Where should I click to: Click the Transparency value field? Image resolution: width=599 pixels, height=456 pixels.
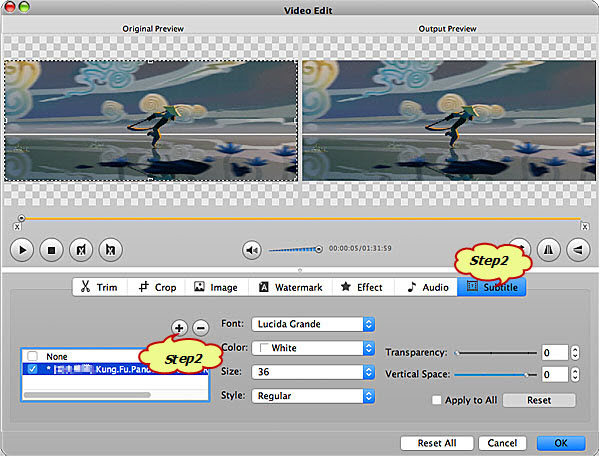[x=555, y=353]
